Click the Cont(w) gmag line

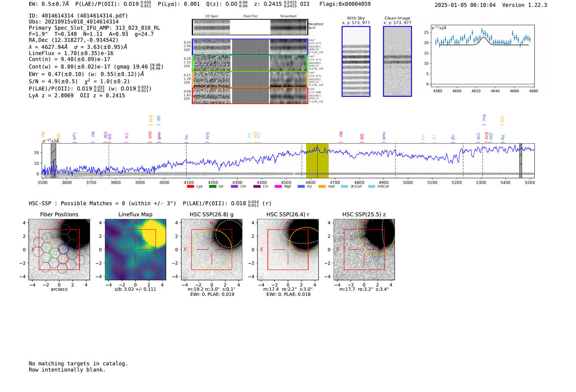pos(96,66)
